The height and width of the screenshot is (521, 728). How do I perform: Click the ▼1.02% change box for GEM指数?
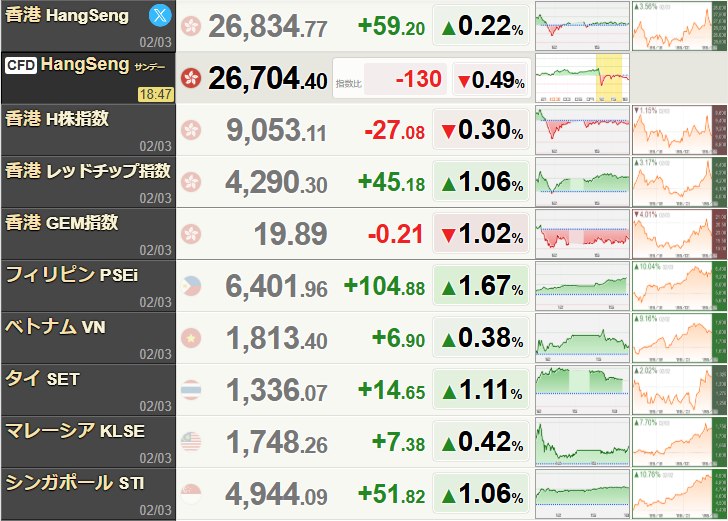[481, 234]
